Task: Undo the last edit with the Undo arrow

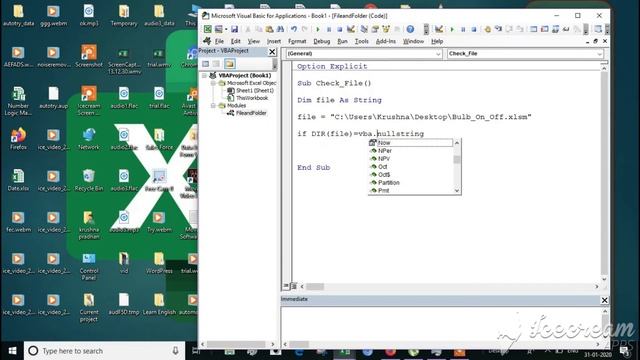Action: tap(294, 29)
